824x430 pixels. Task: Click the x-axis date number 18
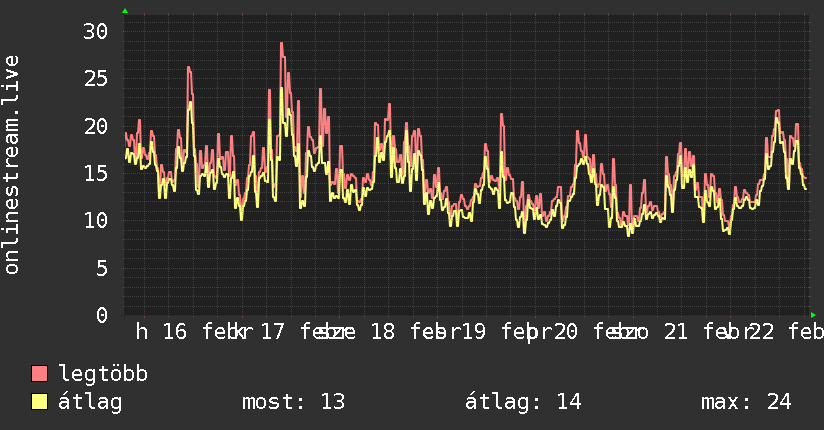point(383,332)
